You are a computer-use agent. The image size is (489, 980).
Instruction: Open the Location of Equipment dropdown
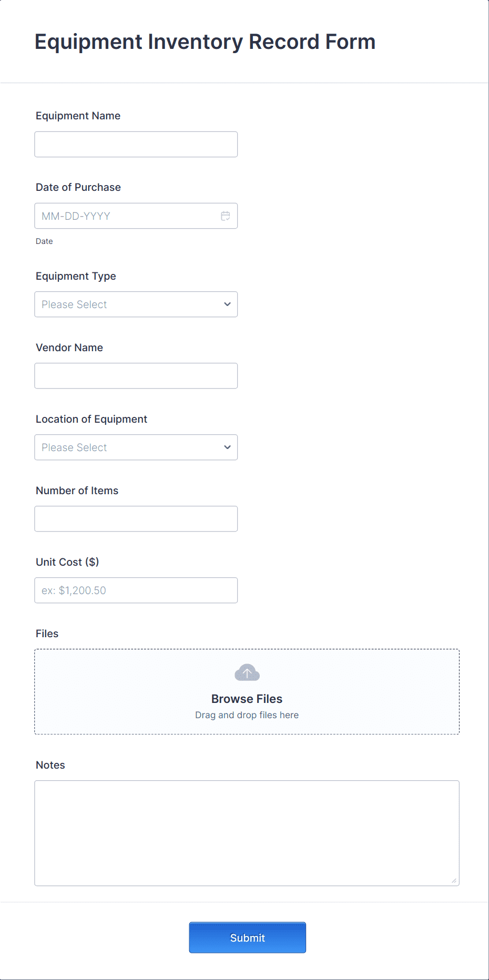pyautogui.click(x=136, y=447)
